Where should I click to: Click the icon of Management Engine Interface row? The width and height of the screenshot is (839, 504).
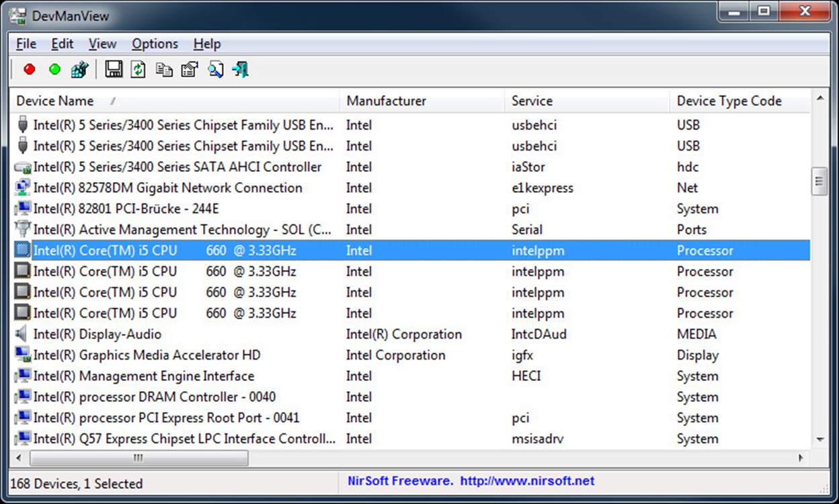pos(23,376)
